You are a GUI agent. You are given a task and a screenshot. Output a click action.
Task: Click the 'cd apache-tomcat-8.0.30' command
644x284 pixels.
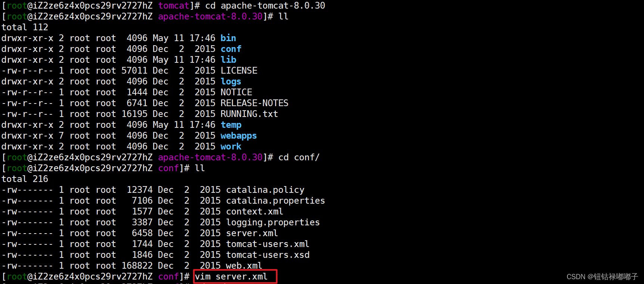[x=265, y=6]
